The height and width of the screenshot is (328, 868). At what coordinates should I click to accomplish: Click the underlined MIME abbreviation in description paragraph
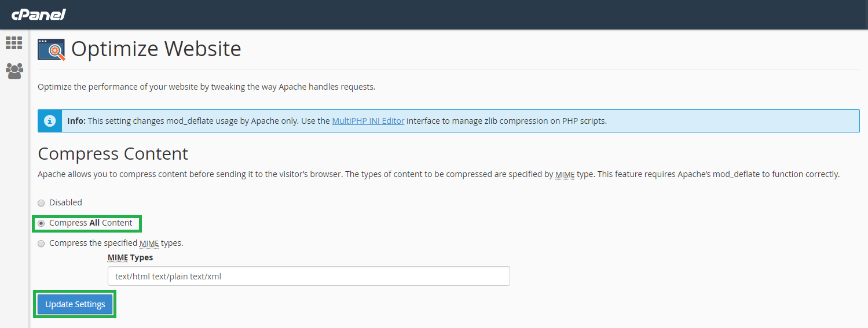click(x=565, y=174)
